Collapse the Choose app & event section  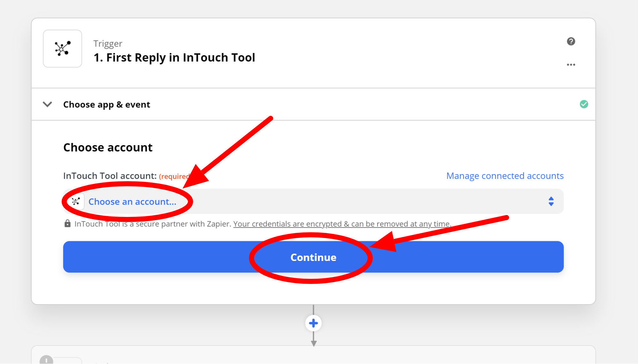[x=47, y=104]
